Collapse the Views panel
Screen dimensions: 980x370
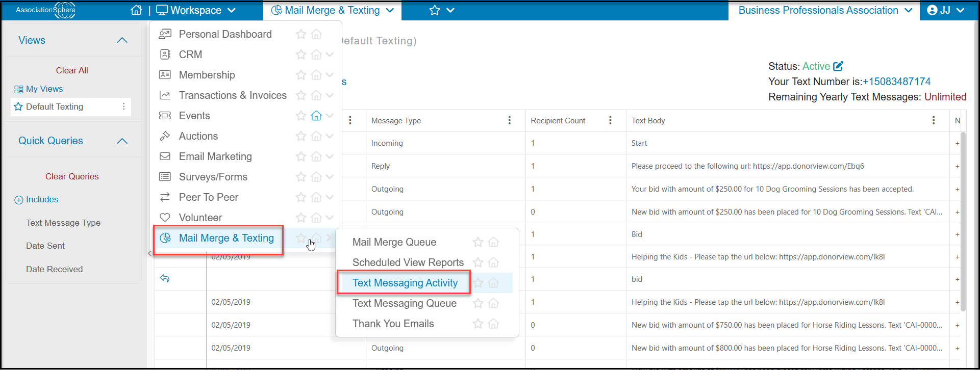pyautogui.click(x=122, y=40)
